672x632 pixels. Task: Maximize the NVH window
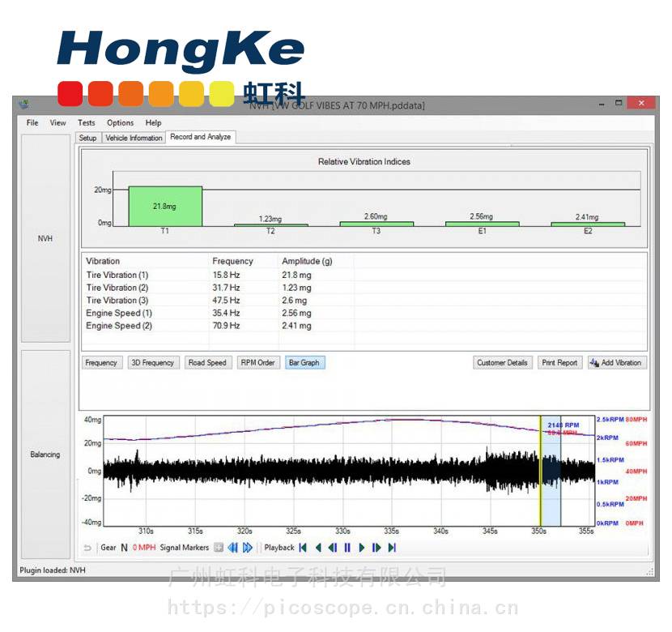coord(618,103)
